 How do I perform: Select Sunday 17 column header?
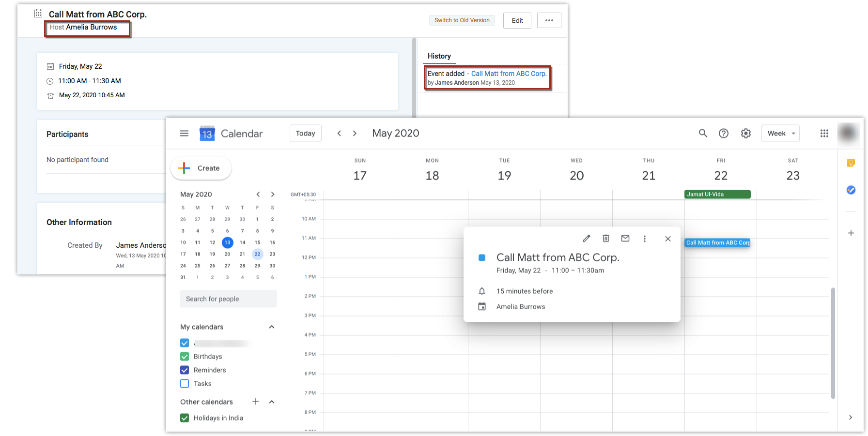coord(360,170)
